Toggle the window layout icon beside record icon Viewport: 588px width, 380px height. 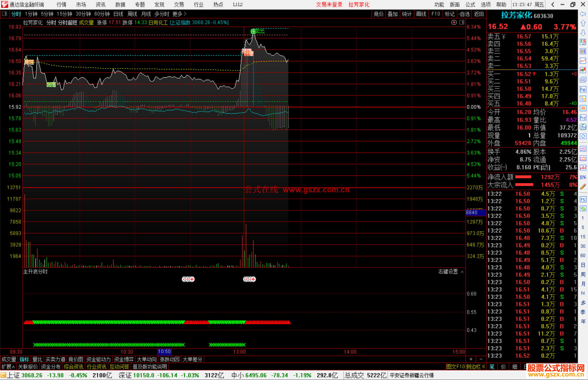[462, 22]
